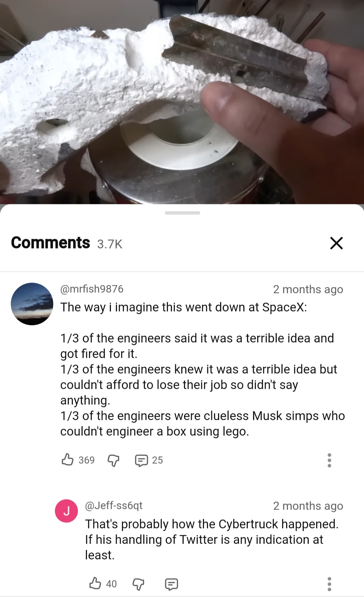Reply to the @Jeff-ss6qt comment
Viewport: 364px width, 597px height.
(x=172, y=584)
